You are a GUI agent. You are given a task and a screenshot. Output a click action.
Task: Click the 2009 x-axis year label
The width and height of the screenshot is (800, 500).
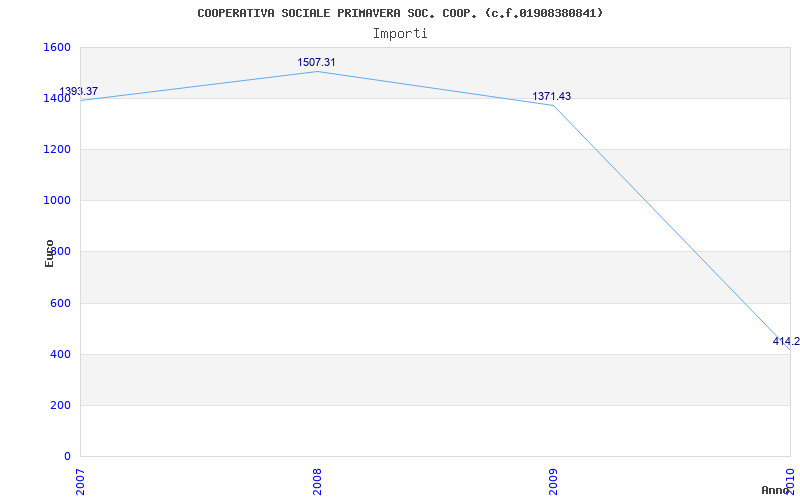click(x=554, y=480)
